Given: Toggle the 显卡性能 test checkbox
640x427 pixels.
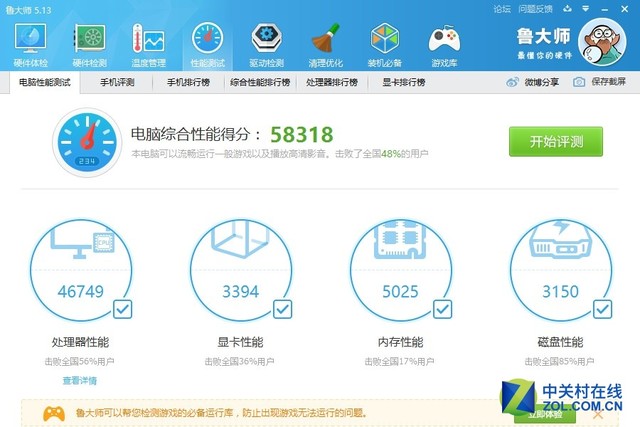Looking at the screenshot, I should [284, 309].
